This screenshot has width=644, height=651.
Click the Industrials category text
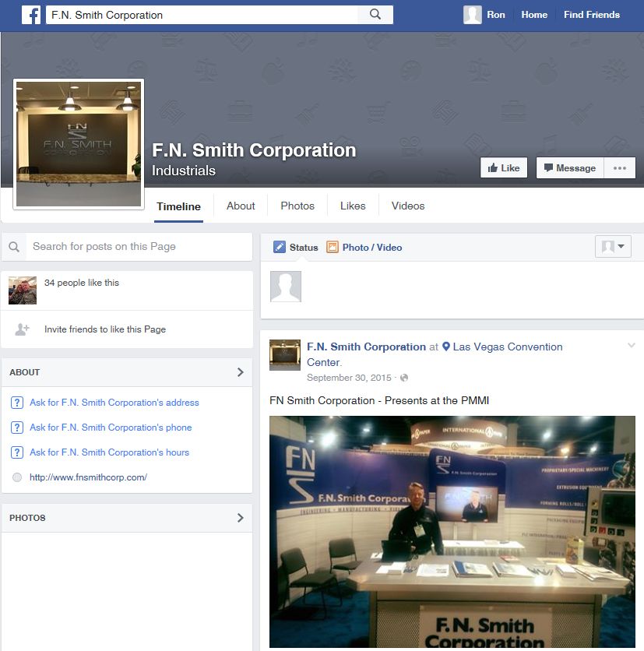(184, 171)
